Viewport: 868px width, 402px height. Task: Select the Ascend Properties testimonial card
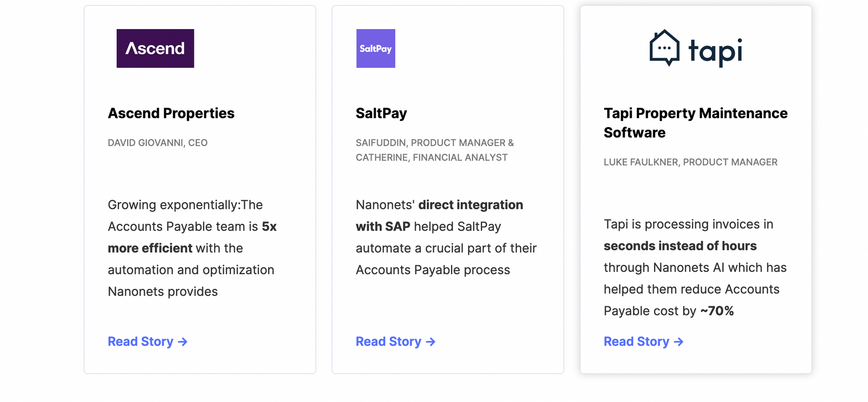point(200,189)
